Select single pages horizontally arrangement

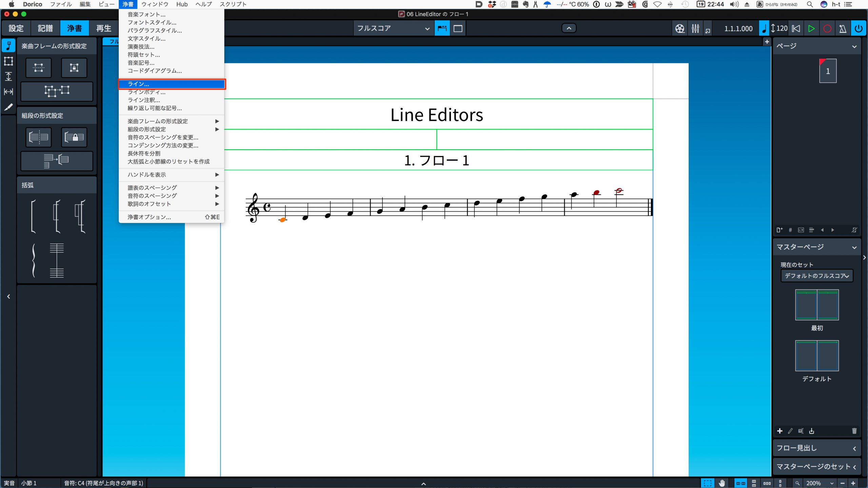(767, 483)
